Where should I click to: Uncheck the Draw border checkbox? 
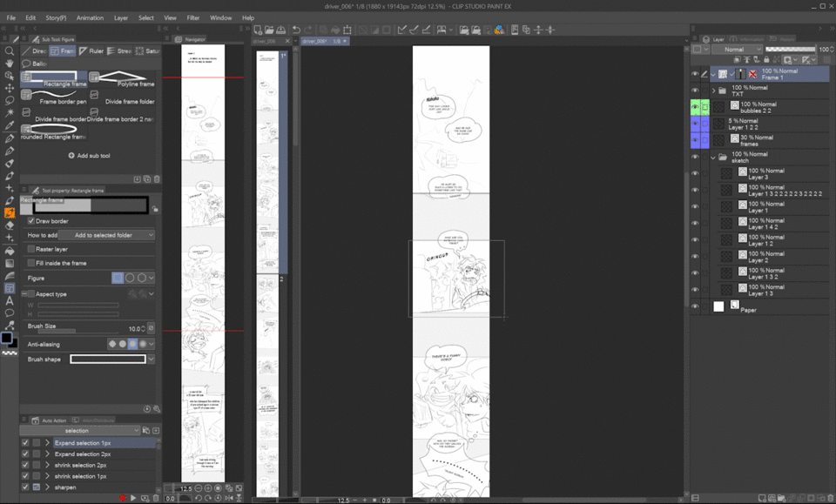tap(31, 220)
